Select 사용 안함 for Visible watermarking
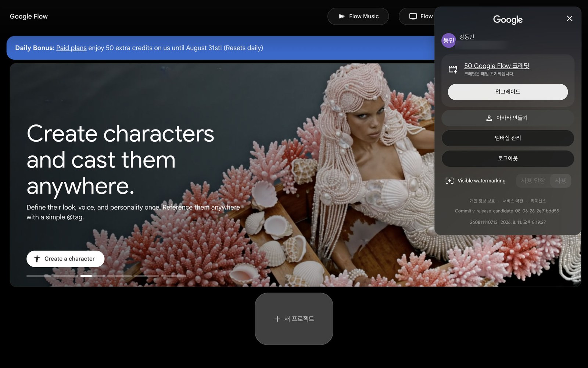Viewport: 588px width, 368px height. (533, 181)
